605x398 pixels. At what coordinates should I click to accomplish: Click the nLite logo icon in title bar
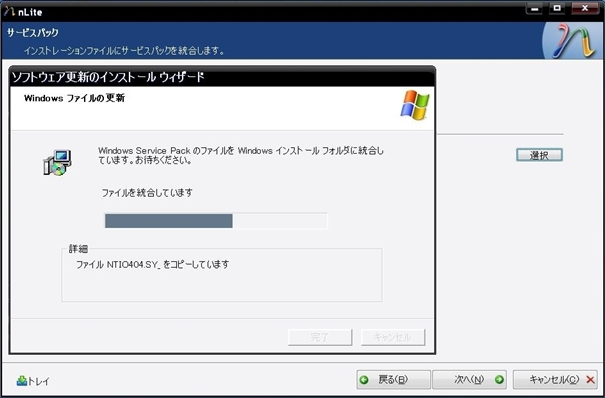(9, 11)
